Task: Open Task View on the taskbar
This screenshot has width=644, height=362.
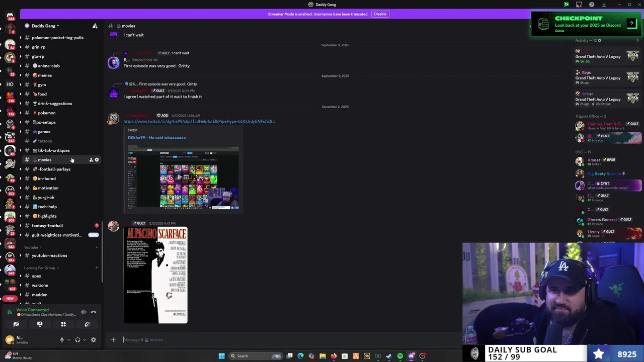Action: tap(290, 356)
